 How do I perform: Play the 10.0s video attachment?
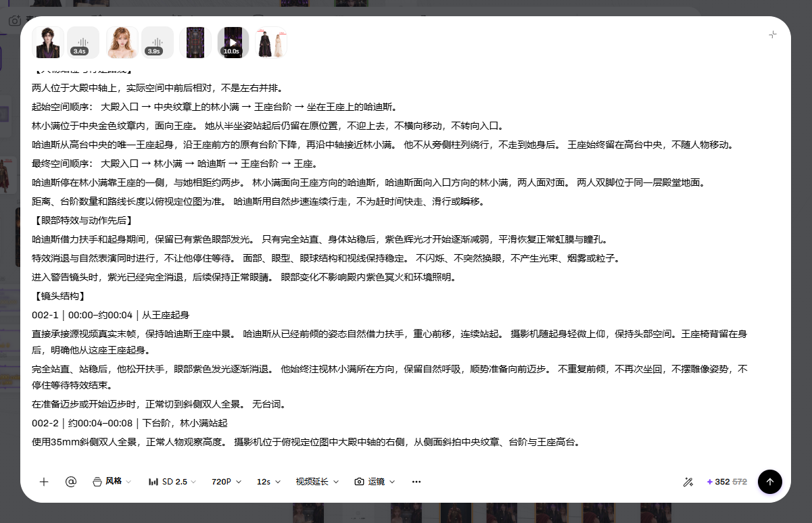click(x=233, y=43)
